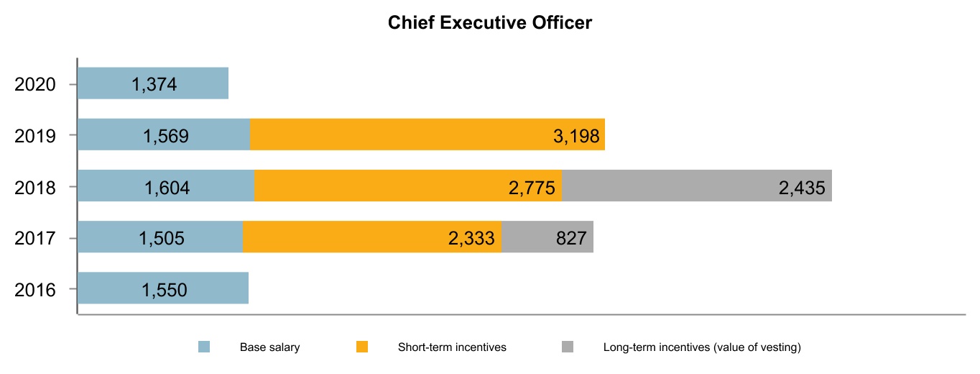The width and height of the screenshot is (980, 374).
Task: Select the 2018 base salary bar showing 1,604
Action: 165,186
